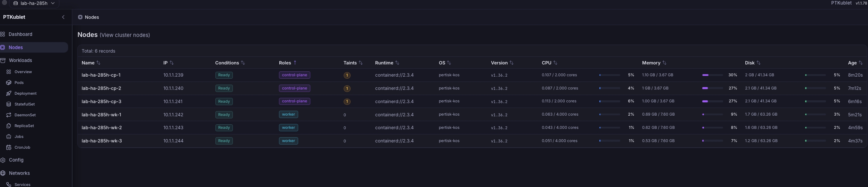
Task: Click the DaemonSet repeat icon
Action: 9,115
